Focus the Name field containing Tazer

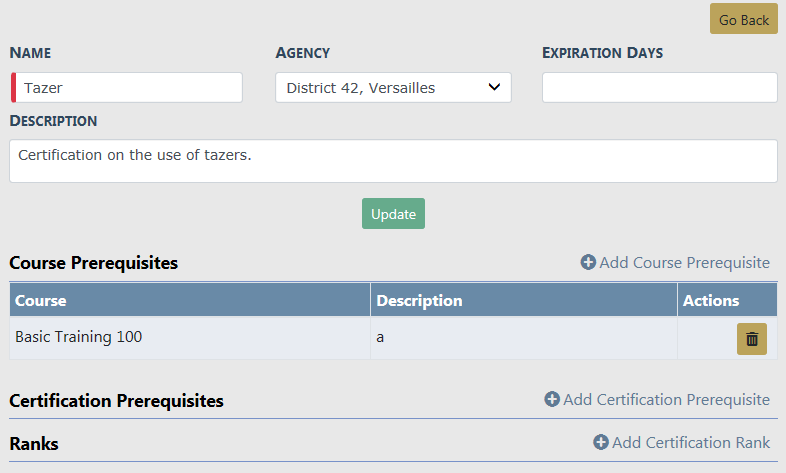coord(128,87)
